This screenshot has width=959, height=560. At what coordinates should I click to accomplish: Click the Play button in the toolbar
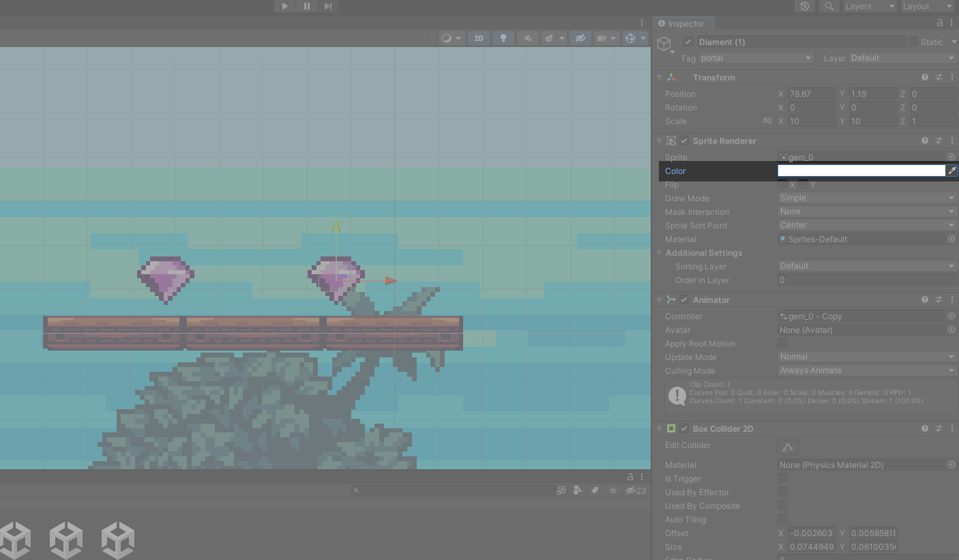coord(284,6)
